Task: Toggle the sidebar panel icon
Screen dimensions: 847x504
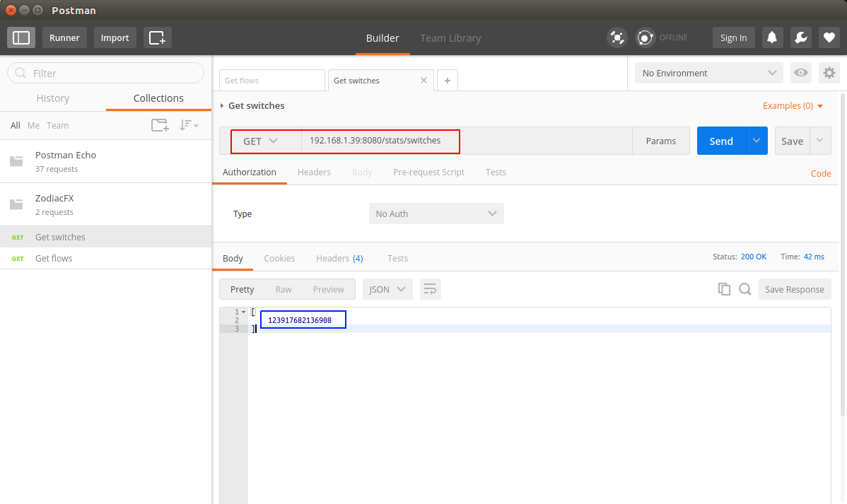Action: [21, 37]
